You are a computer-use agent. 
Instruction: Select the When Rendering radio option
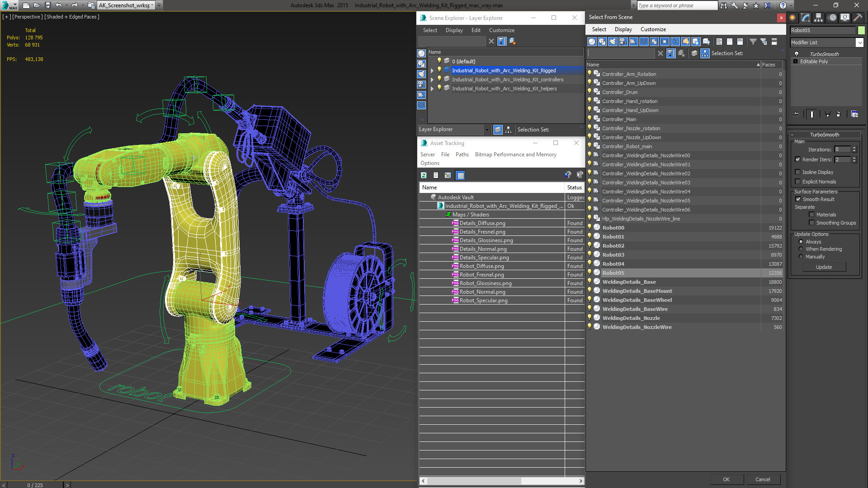coord(801,249)
